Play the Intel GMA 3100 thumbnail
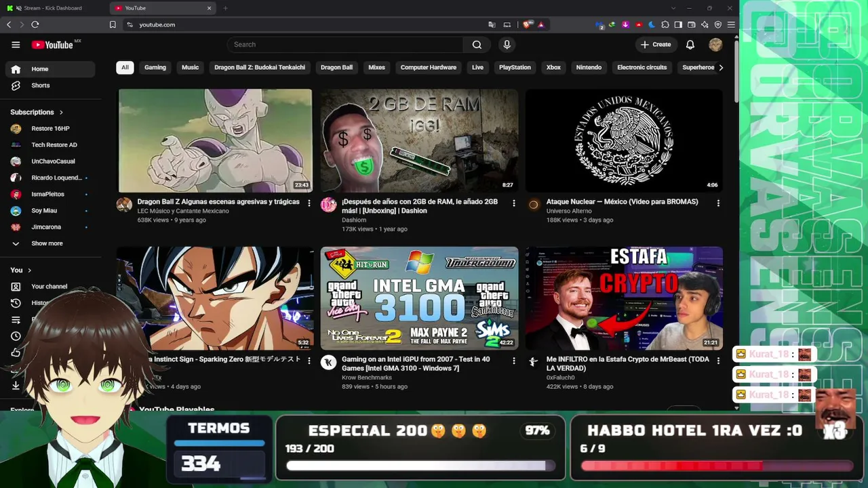 tap(419, 298)
